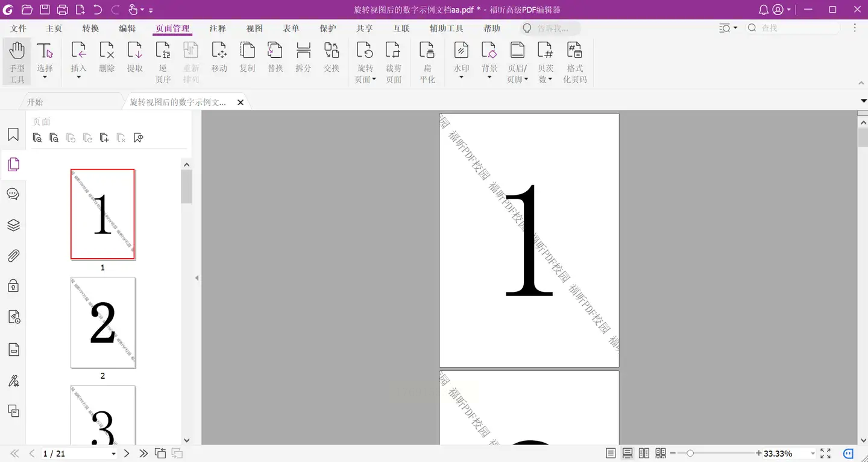Screen dimensions: 868x462
Task: Open the digital signatures pen panel
Action: (13, 381)
